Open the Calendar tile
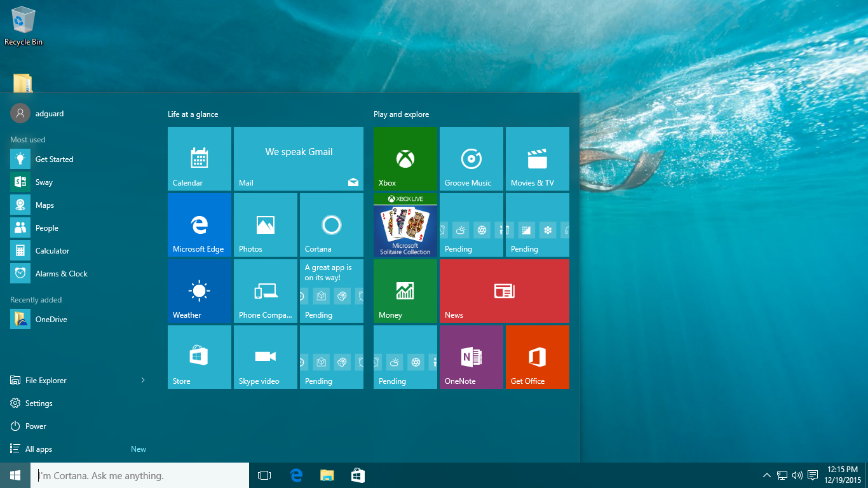 (x=200, y=159)
